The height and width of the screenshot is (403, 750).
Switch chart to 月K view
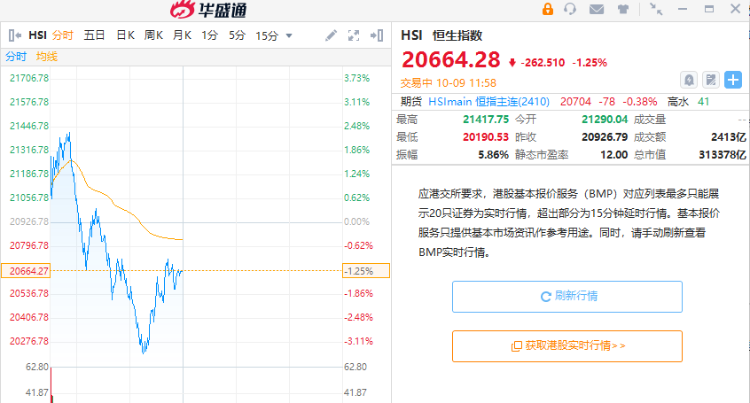click(x=182, y=35)
